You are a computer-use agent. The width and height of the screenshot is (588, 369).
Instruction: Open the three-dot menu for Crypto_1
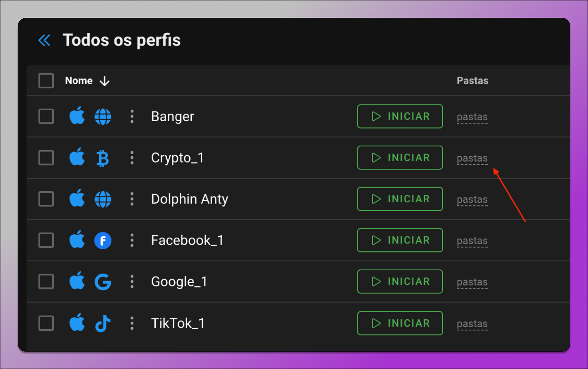click(132, 158)
